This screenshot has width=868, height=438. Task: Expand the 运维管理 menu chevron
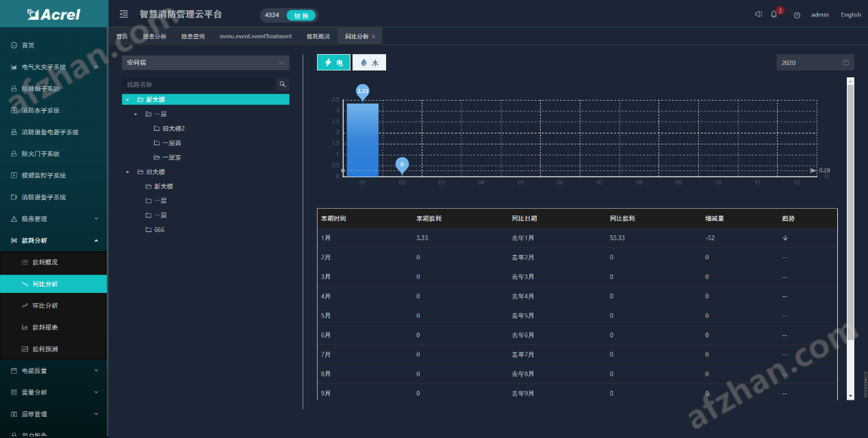tap(96, 414)
